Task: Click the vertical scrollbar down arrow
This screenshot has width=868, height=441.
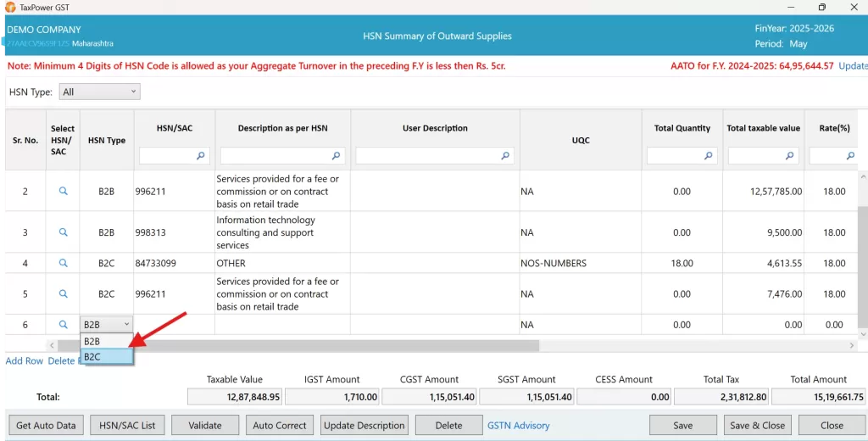Action: 863,334
